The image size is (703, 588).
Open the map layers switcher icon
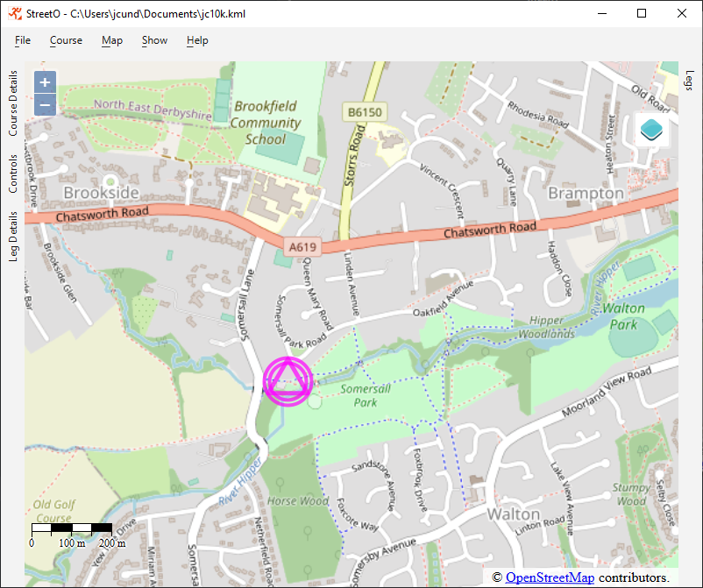click(652, 130)
